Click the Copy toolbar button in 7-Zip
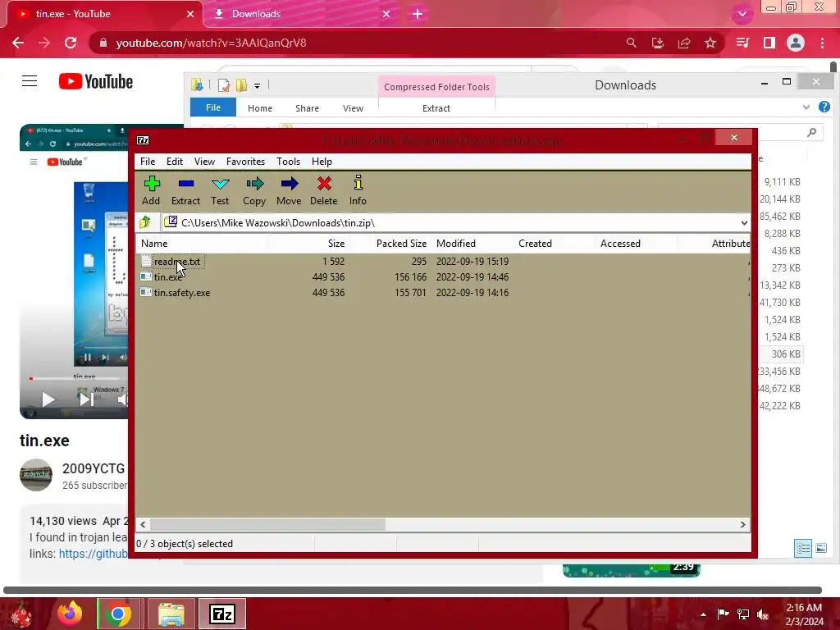Screen dimensions: 840x630 point(254,190)
